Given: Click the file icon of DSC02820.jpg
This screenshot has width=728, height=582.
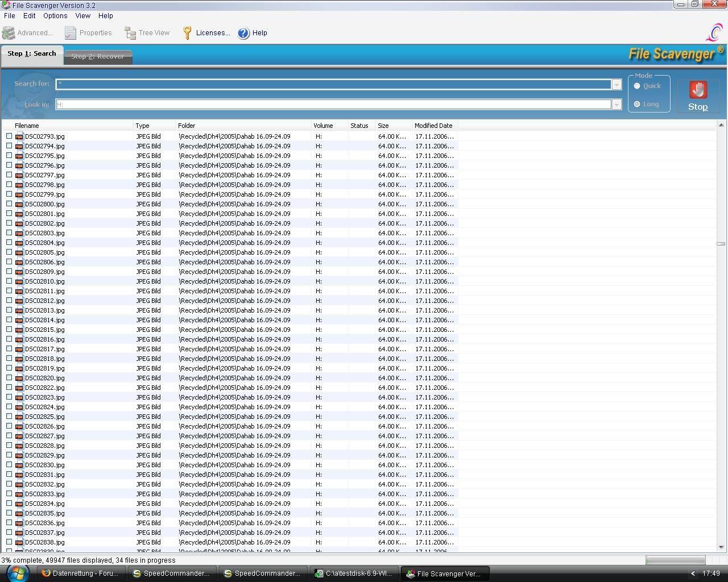Looking at the screenshot, I should click(x=19, y=378).
